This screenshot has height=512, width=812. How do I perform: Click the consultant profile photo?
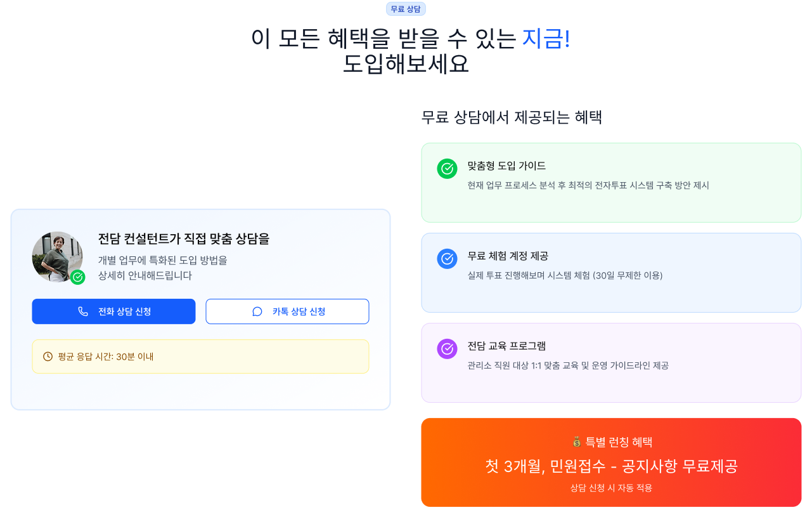pos(56,255)
